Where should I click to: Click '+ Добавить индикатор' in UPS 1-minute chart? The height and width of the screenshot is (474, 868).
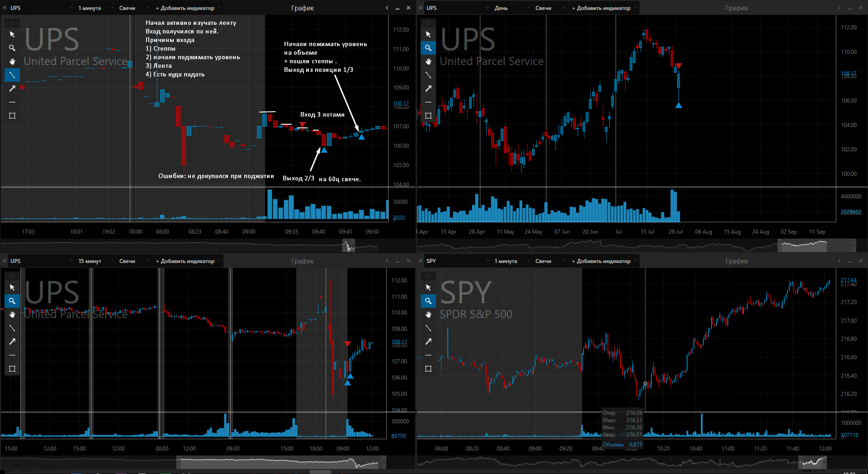[x=187, y=8]
